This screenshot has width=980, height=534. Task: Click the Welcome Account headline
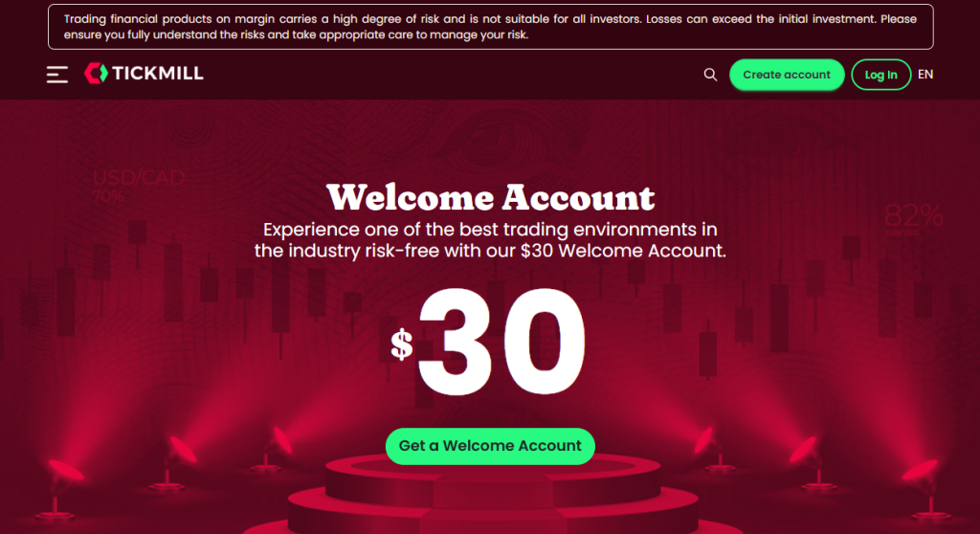pos(490,197)
